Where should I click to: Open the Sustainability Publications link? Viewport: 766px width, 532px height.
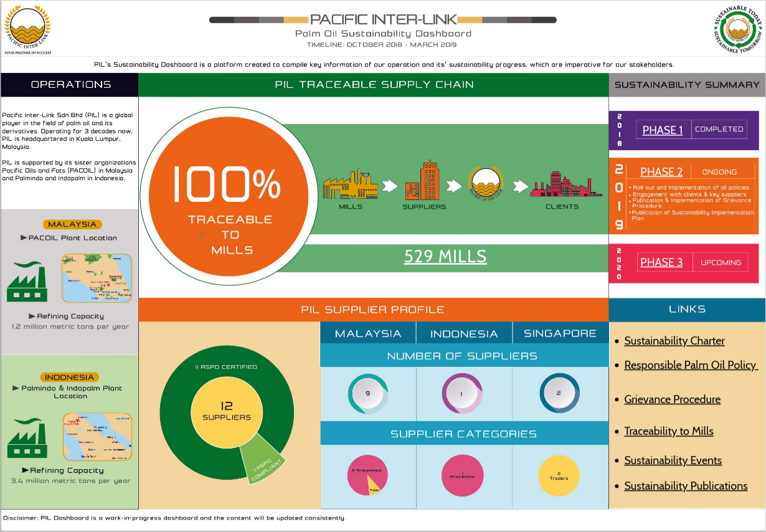[686, 486]
